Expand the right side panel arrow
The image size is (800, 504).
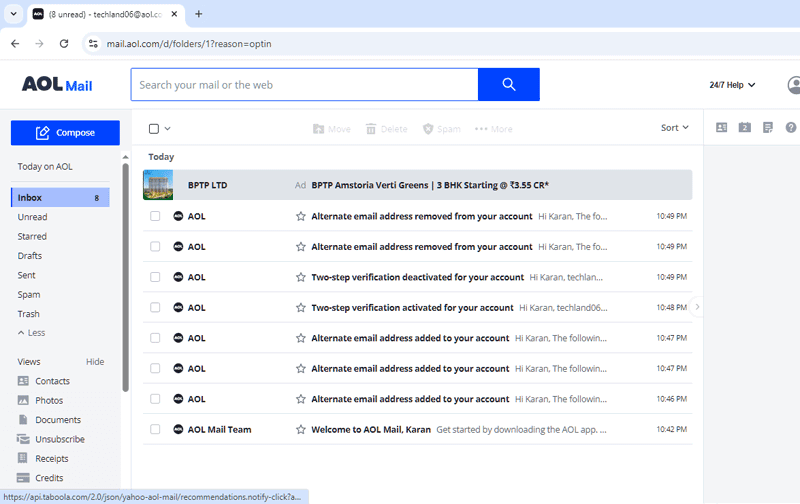[697, 307]
